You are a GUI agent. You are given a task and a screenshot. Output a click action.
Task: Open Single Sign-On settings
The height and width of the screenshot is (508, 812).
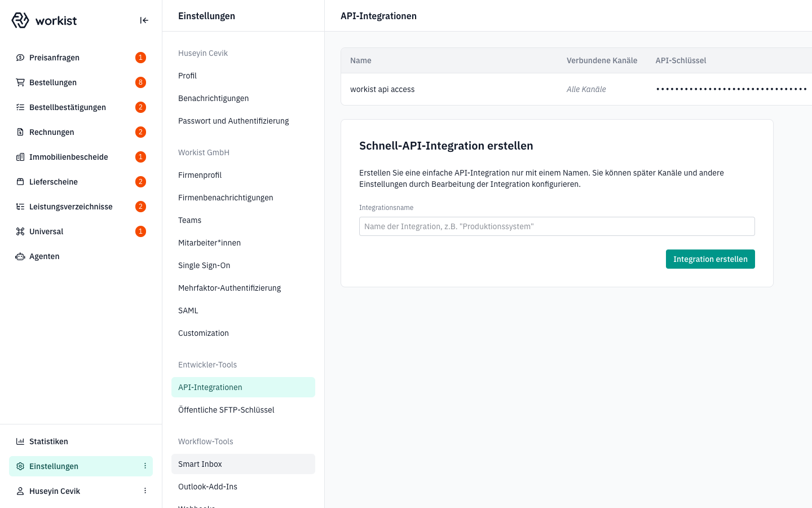pos(243,265)
